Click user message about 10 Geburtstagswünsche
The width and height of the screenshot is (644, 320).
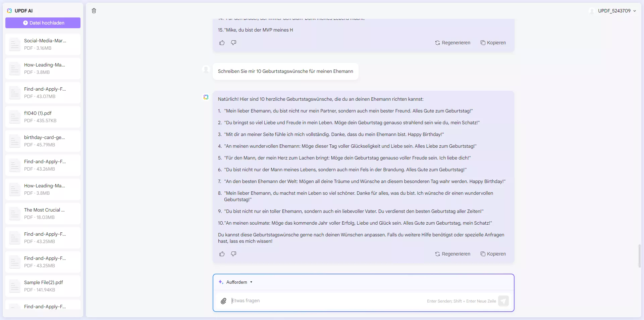285,71
